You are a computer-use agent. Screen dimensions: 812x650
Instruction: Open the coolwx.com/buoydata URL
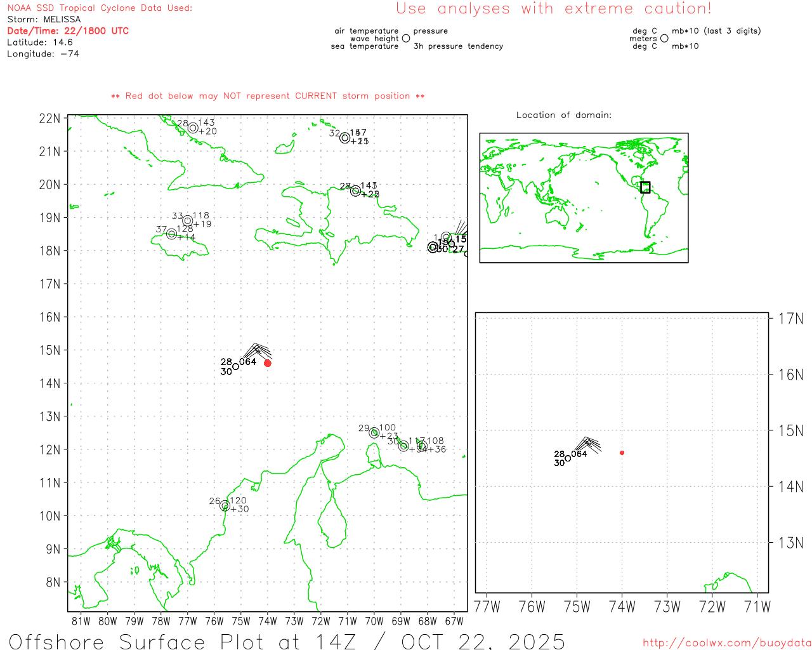click(x=727, y=643)
